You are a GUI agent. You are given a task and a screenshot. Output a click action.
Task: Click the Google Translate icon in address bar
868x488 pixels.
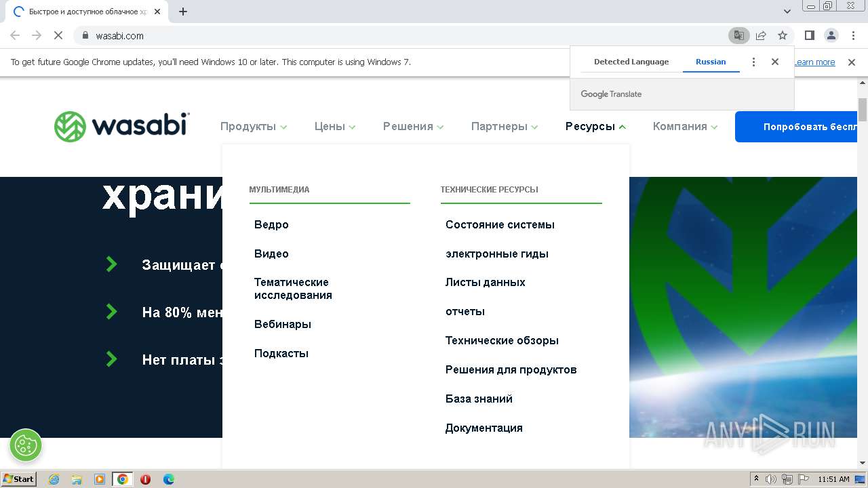click(738, 35)
